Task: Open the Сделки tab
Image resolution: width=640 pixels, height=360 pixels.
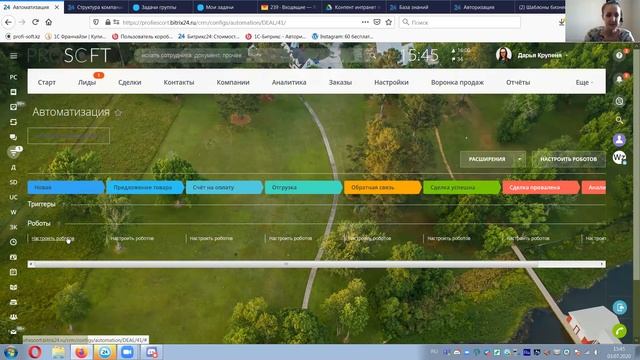Action: [x=129, y=82]
